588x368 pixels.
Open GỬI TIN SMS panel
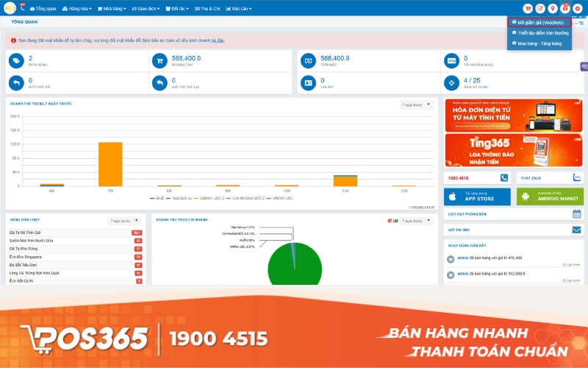pos(513,230)
